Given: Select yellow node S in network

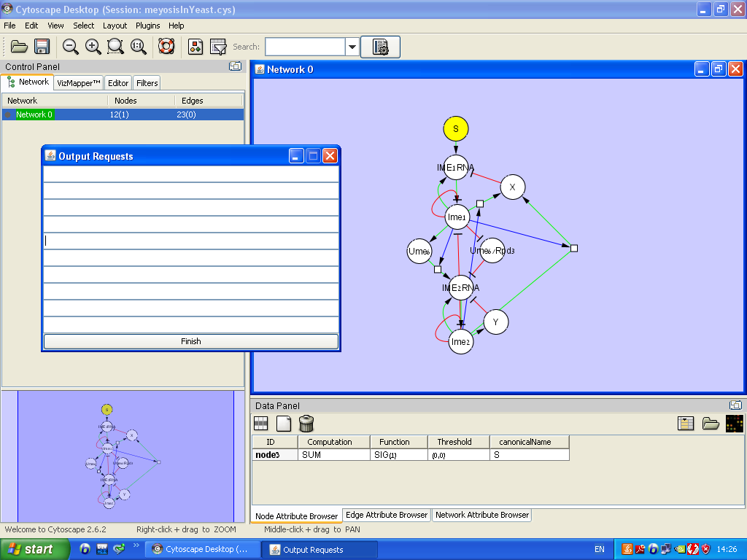Looking at the screenshot, I should (456, 128).
